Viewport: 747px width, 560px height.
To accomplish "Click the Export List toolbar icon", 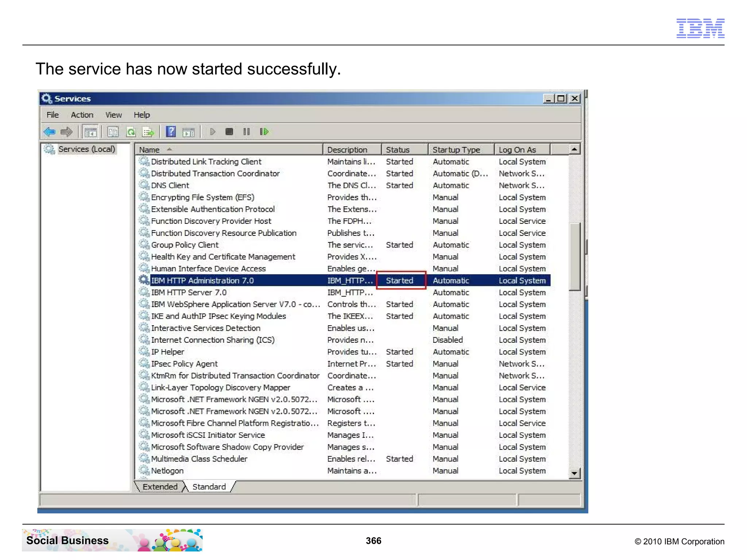I will point(148,132).
